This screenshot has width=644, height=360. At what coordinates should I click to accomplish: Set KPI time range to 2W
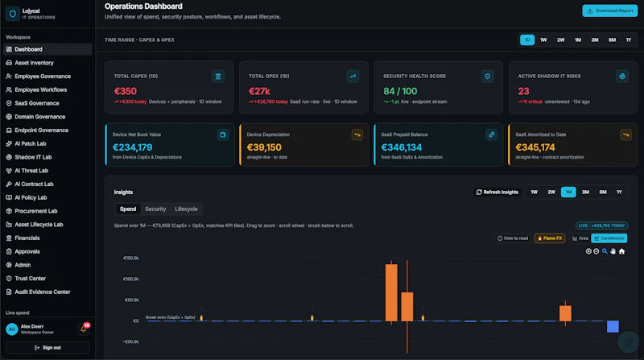(x=560, y=39)
